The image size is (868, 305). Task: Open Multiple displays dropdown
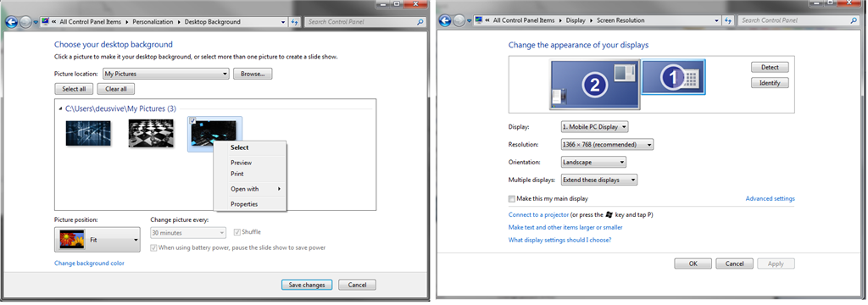click(599, 180)
